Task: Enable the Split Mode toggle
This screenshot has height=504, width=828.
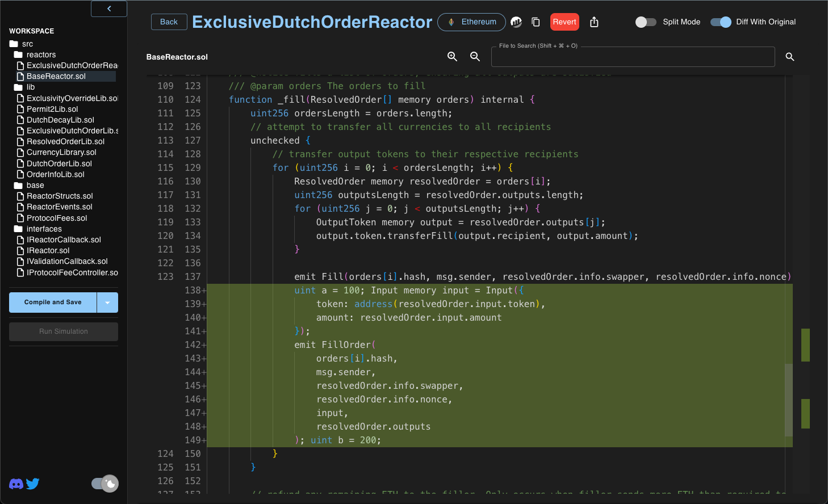Action: click(x=646, y=22)
